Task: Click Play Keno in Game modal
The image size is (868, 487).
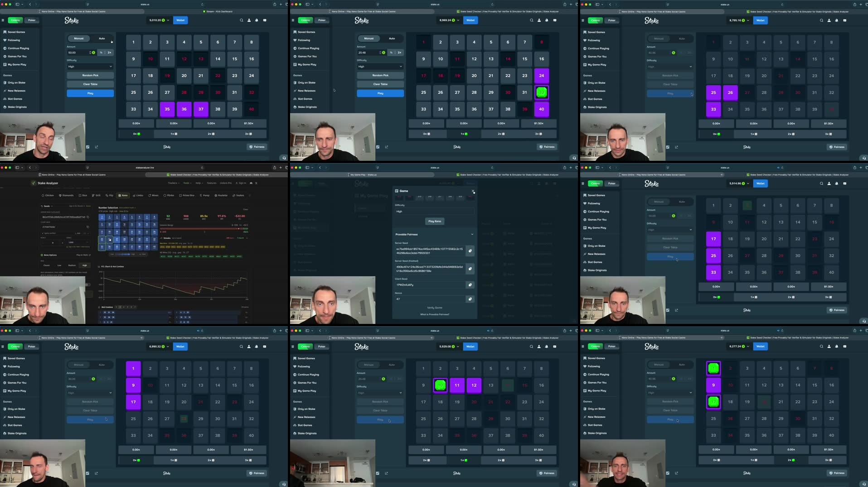Action: 435,221
